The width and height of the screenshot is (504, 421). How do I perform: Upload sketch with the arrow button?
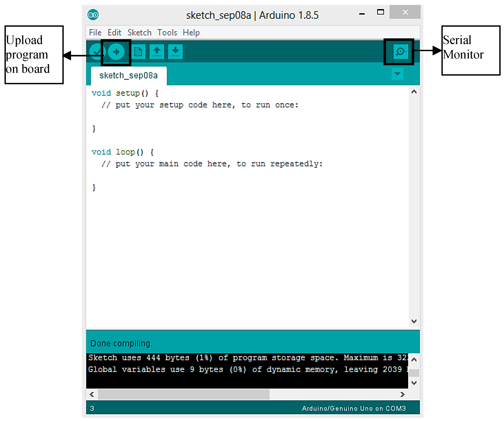coord(116,52)
